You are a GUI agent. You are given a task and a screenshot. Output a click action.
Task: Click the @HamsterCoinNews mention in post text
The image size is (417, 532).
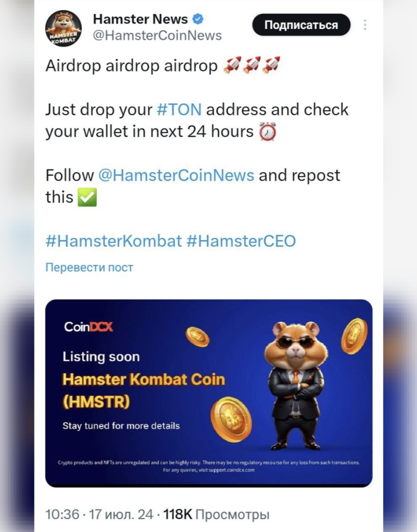pos(176,176)
